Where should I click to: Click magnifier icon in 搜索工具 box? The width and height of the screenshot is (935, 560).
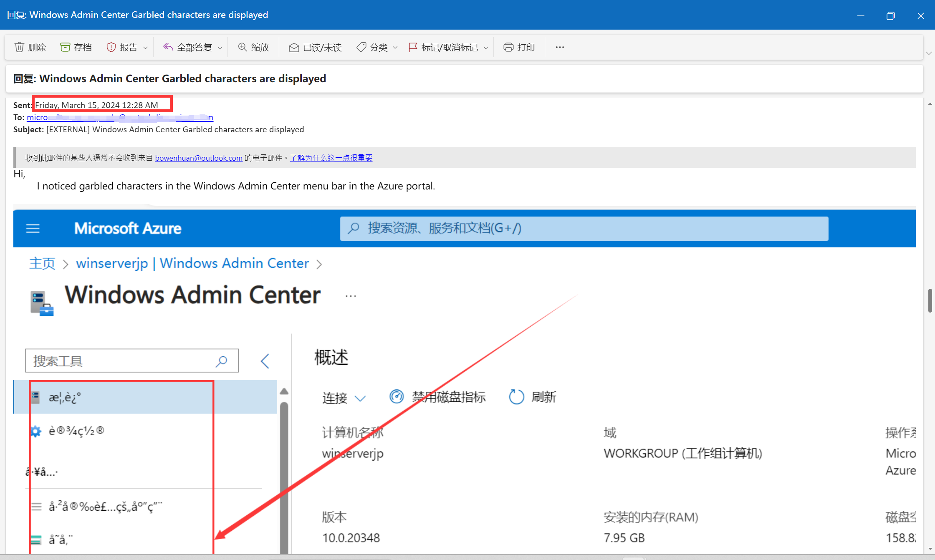pos(221,361)
